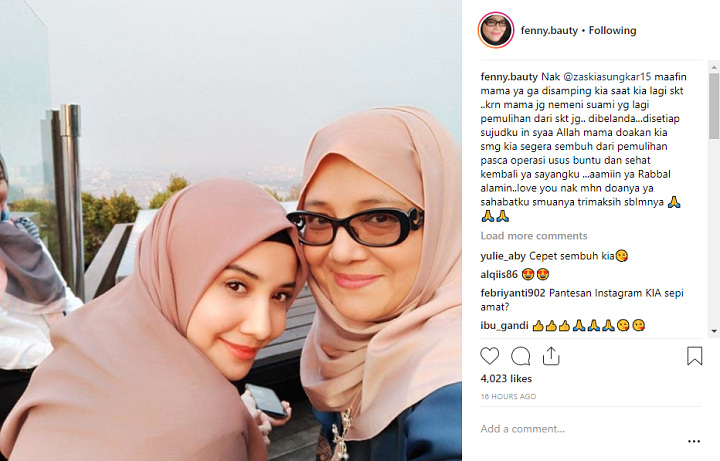
Task: Click the fenny.bauty username in header
Action: pos(549,31)
